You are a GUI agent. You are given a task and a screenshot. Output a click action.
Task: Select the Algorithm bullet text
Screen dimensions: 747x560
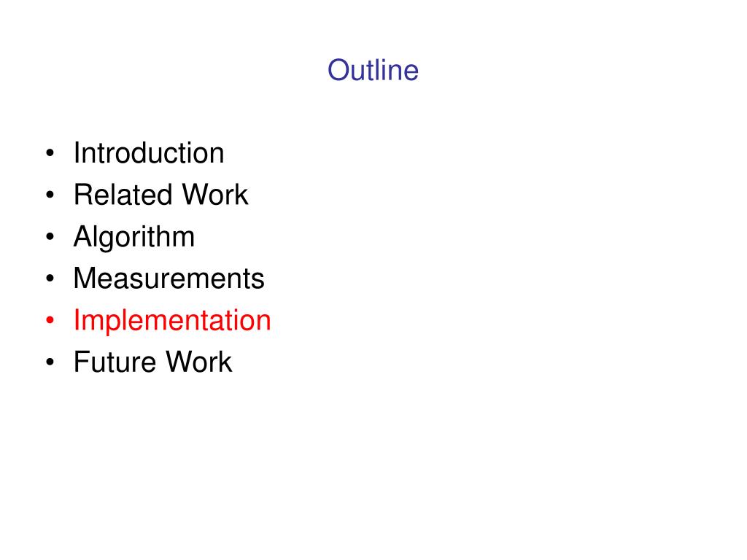(134, 237)
